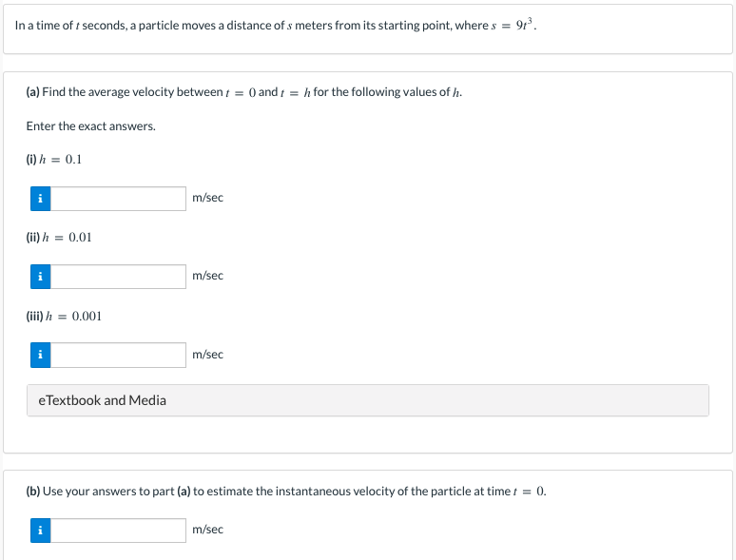Click the info icon for h = 0.1
The height and width of the screenshot is (560, 736).
pos(40,199)
